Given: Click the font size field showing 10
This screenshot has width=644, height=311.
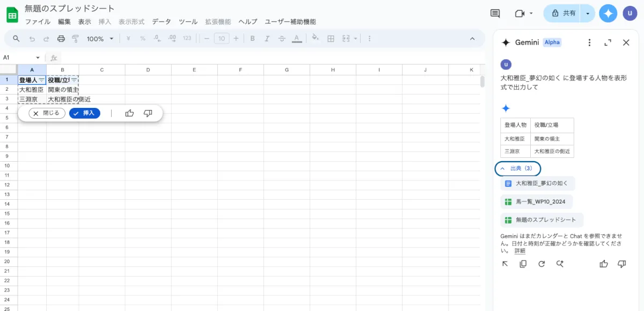Looking at the screenshot, I should 221,39.
